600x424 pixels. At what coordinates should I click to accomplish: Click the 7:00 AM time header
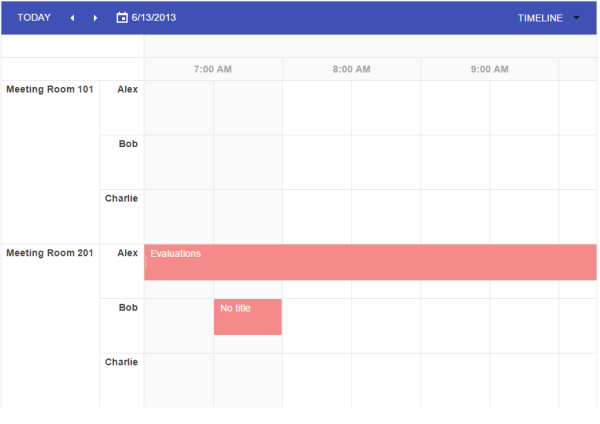click(x=213, y=69)
